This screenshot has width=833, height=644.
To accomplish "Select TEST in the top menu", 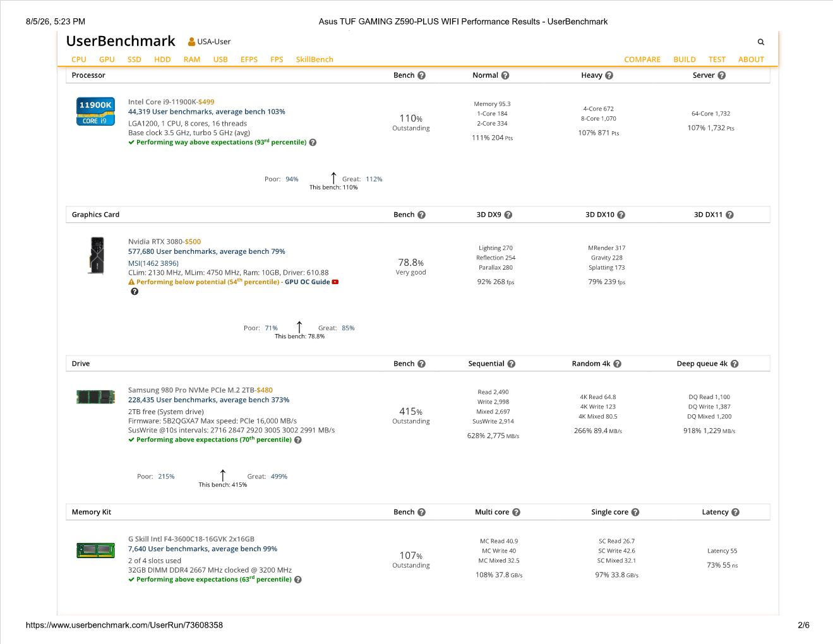I will tap(717, 59).
